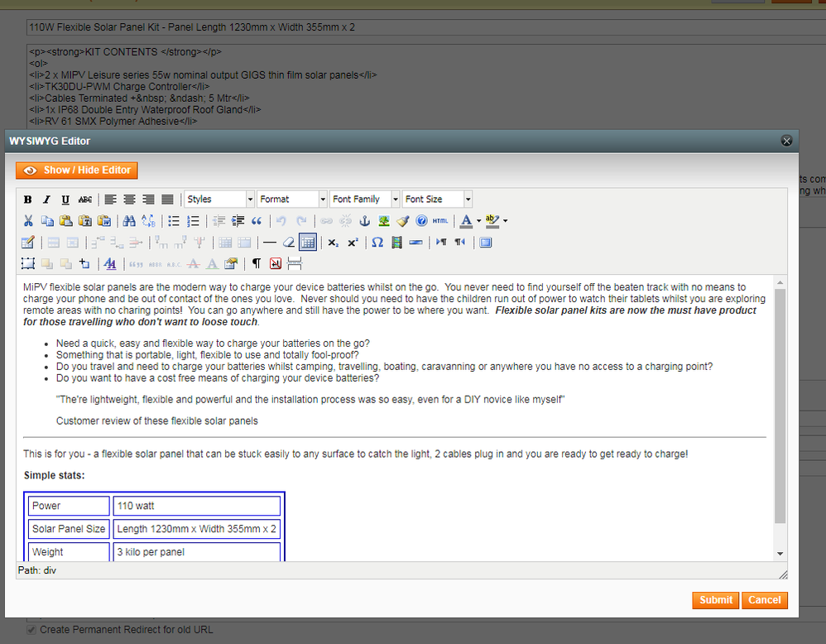Click the editor vertical scrollbar

[780, 406]
